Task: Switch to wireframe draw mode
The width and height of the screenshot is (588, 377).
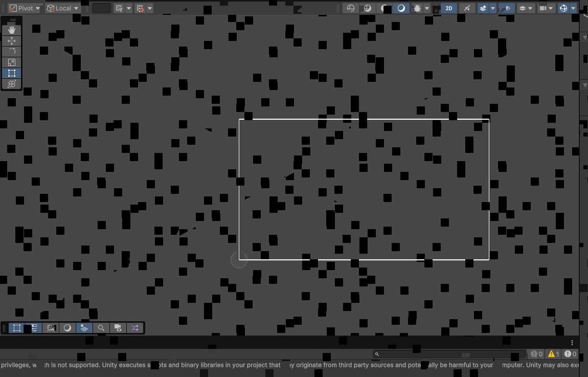Action: 351,8
